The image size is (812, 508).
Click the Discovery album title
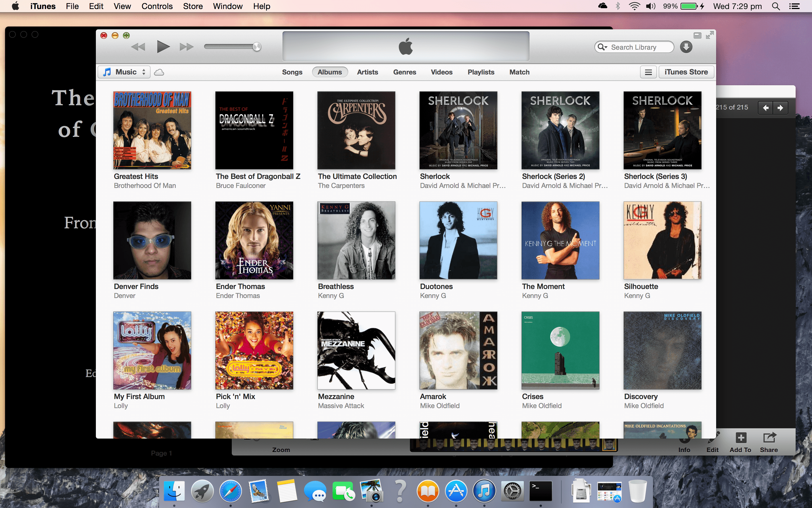[x=641, y=397]
